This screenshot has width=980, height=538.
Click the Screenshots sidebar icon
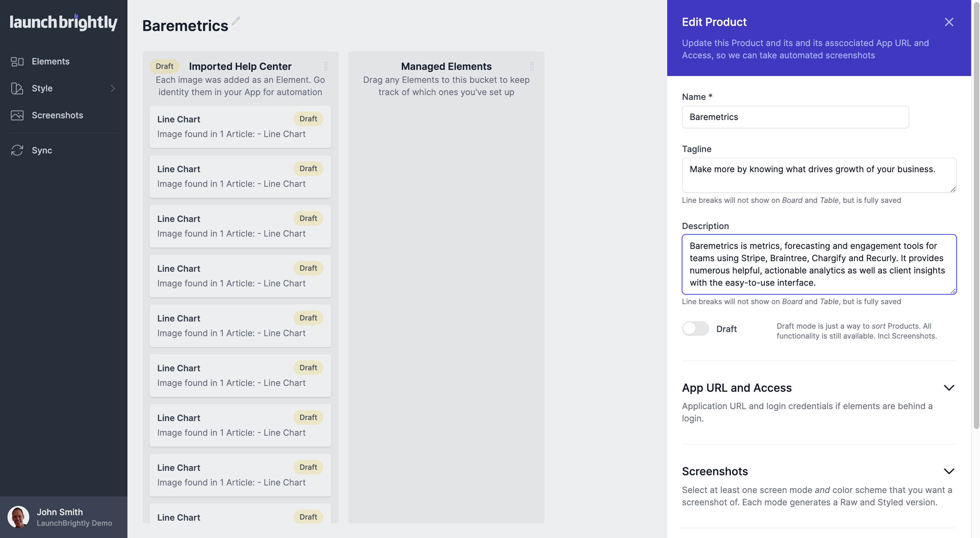pyautogui.click(x=17, y=115)
